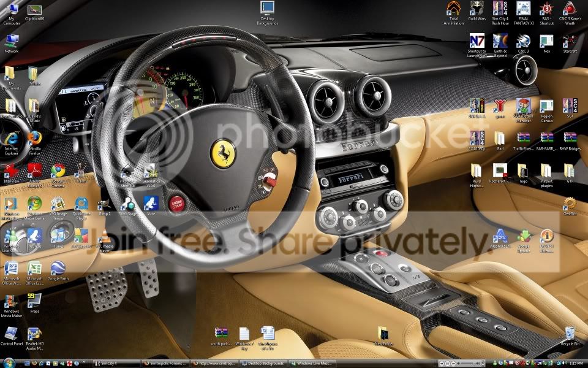588x368 pixels.
Task: Launch Nox desktop shortcut
Action: tap(547, 44)
